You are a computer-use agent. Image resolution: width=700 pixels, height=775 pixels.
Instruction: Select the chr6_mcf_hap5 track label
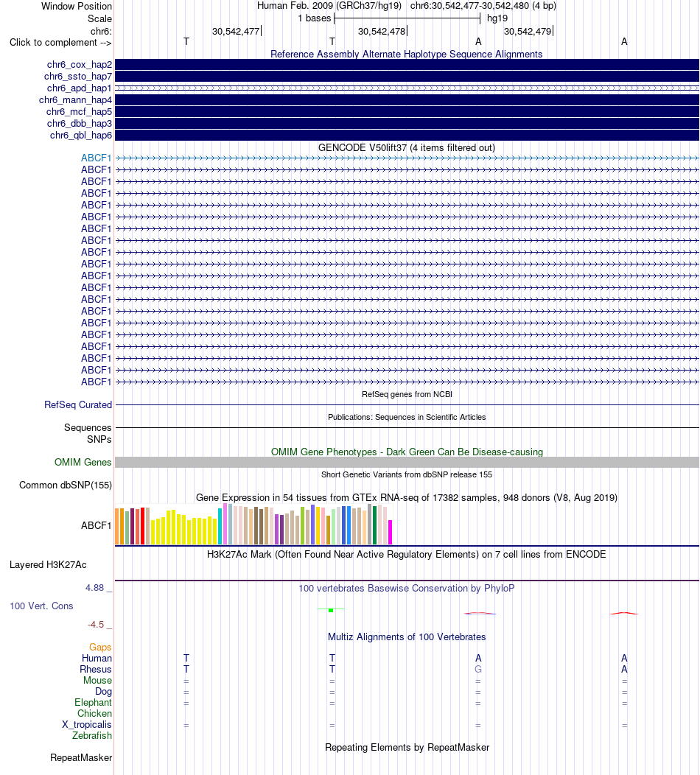pyautogui.click(x=79, y=112)
